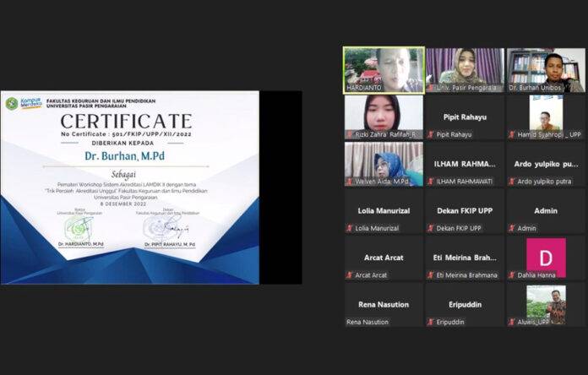The image size is (588, 375).
Task: Select the Univ. Pasir Pengaraian video tile
Action: [x=465, y=66]
